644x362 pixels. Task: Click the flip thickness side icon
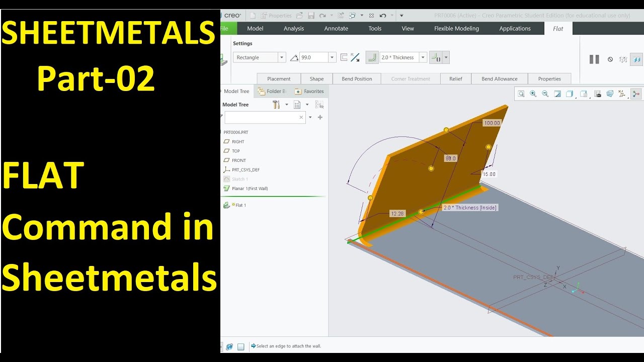pos(344,57)
